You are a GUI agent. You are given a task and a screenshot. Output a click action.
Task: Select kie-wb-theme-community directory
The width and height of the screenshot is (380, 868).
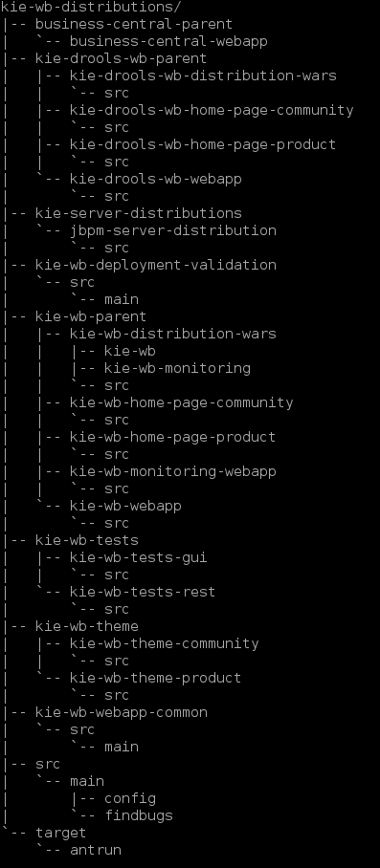pos(164,643)
